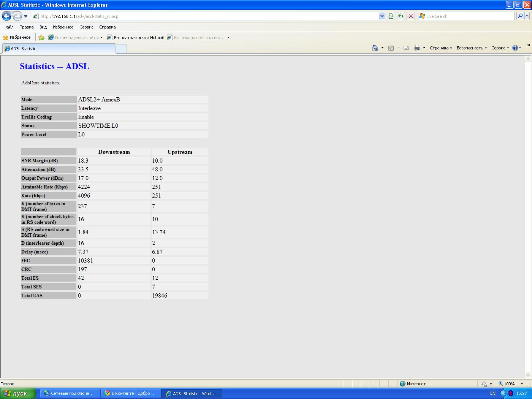The image size is (532, 399).
Task: Open the Файл menu
Action: point(8,27)
